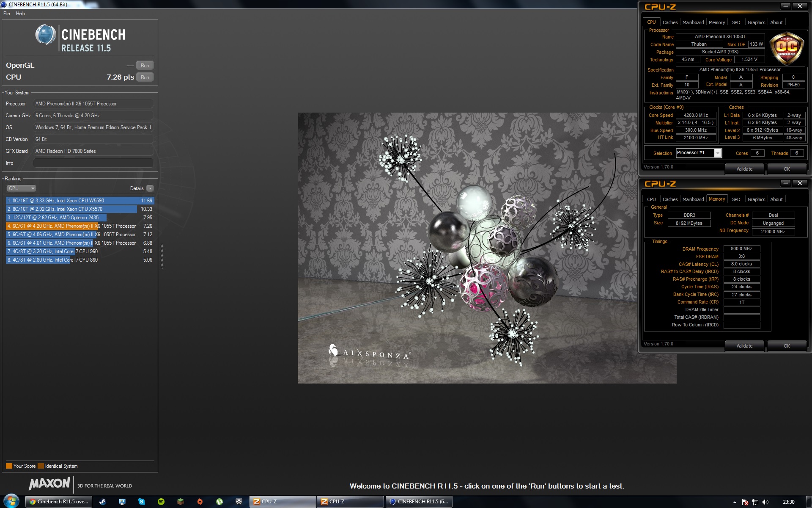Click the Cinebench sphere logo
Viewport: 812px width, 508px height.
pos(46,35)
